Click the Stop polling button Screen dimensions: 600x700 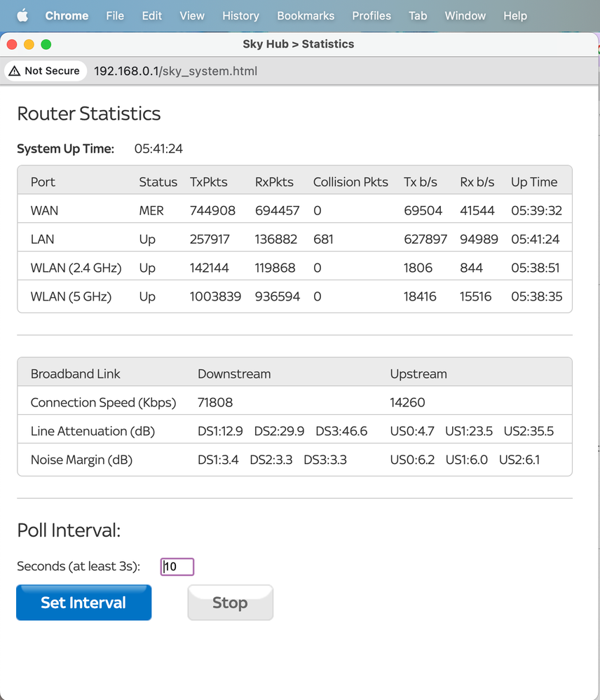(x=230, y=602)
